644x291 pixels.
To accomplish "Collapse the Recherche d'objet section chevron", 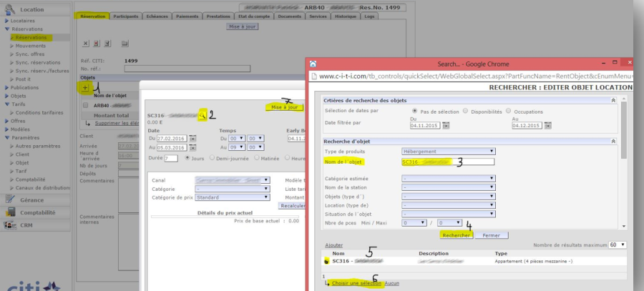I will 613,141.
